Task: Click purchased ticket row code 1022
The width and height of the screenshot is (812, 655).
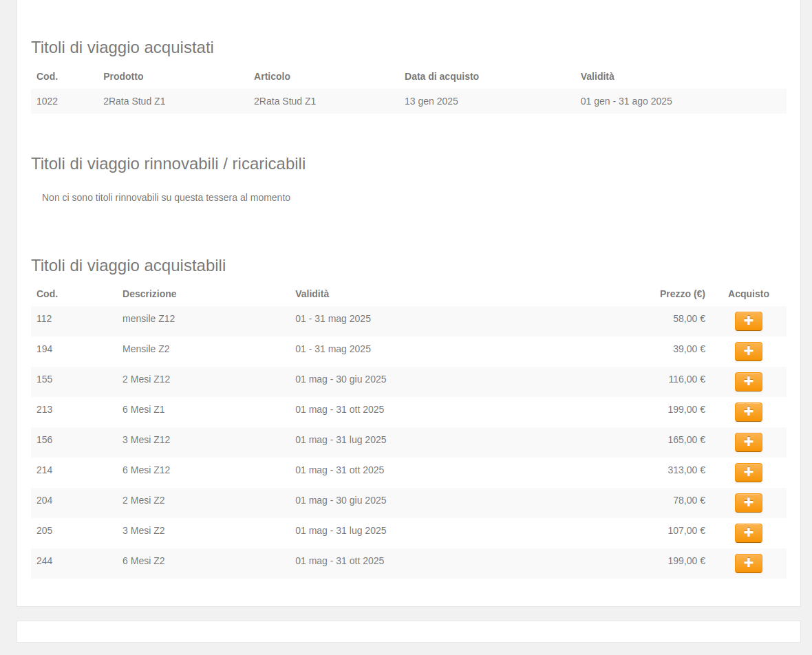Action: (x=47, y=101)
